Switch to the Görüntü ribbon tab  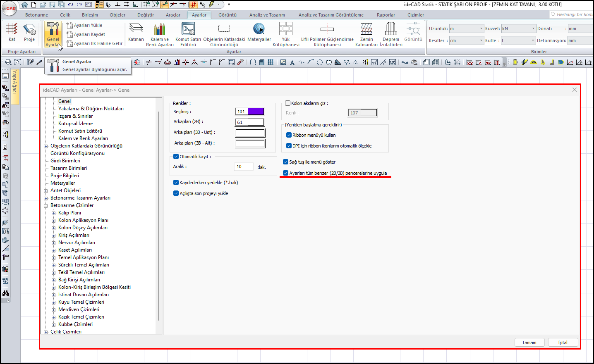(x=228, y=15)
